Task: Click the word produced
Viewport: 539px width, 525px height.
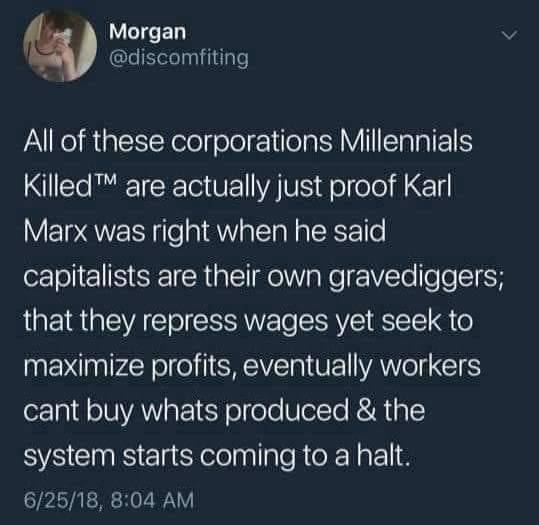Action: coord(287,412)
